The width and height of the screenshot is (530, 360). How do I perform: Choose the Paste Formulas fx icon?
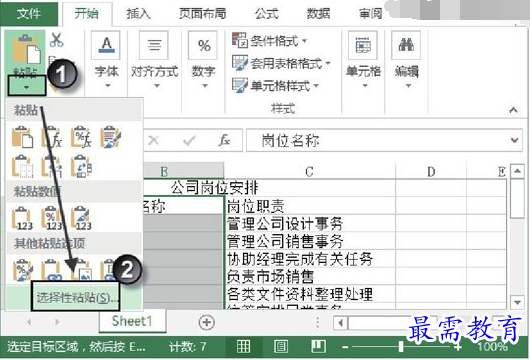coord(52,137)
